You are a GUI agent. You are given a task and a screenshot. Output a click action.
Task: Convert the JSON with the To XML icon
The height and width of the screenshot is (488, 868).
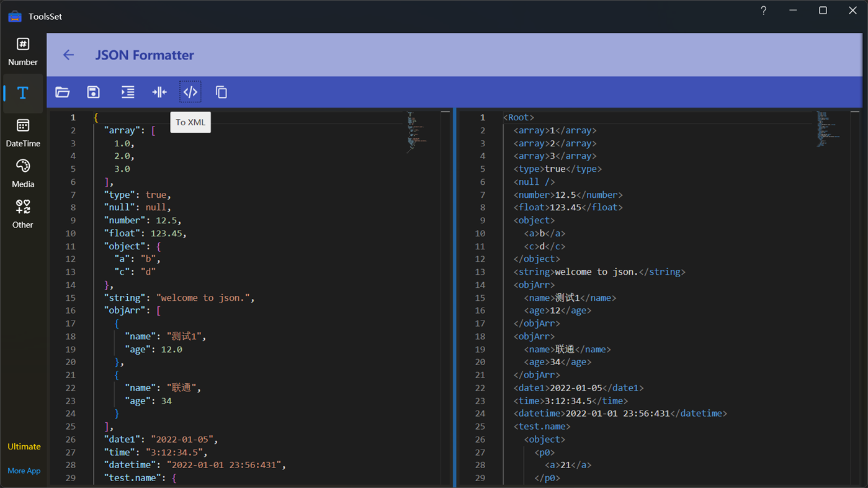tap(190, 92)
